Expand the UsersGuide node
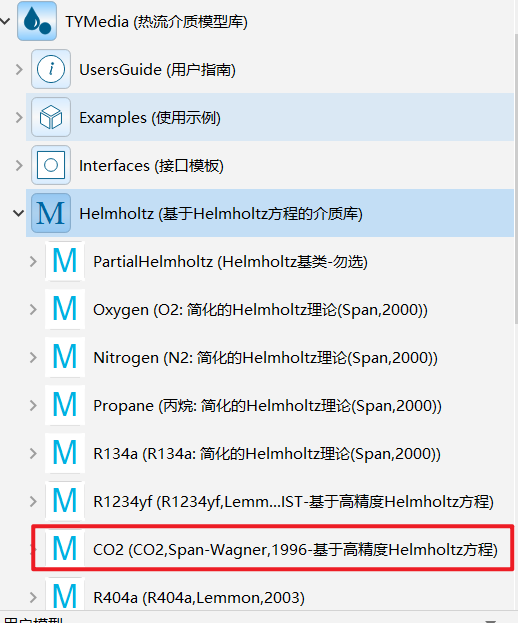518x623 pixels. (x=19, y=70)
